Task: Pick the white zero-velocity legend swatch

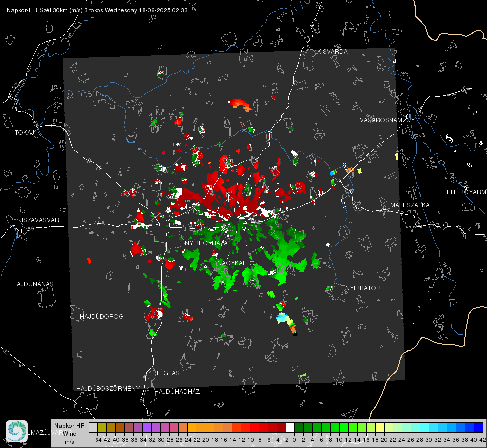Action: [290, 427]
